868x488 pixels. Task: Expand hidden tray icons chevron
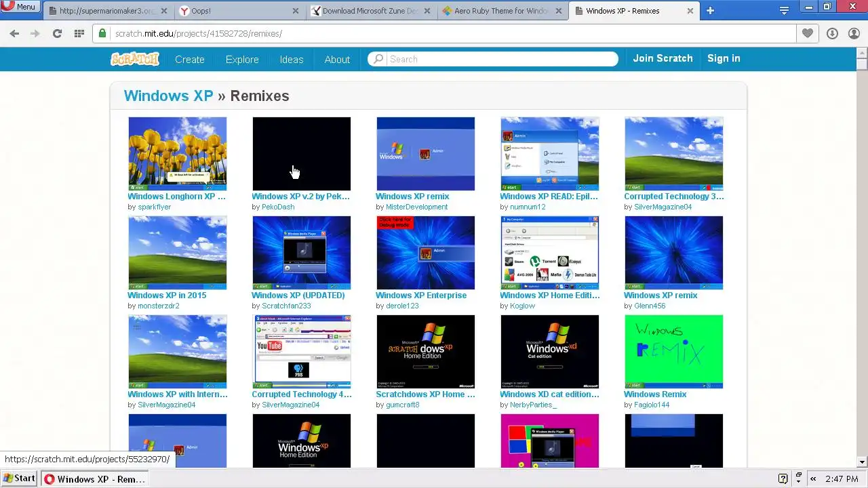click(x=813, y=479)
